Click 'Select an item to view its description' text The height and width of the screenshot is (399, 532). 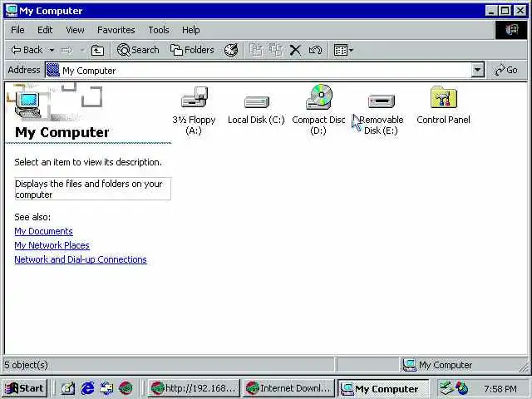click(x=88, y=162)
